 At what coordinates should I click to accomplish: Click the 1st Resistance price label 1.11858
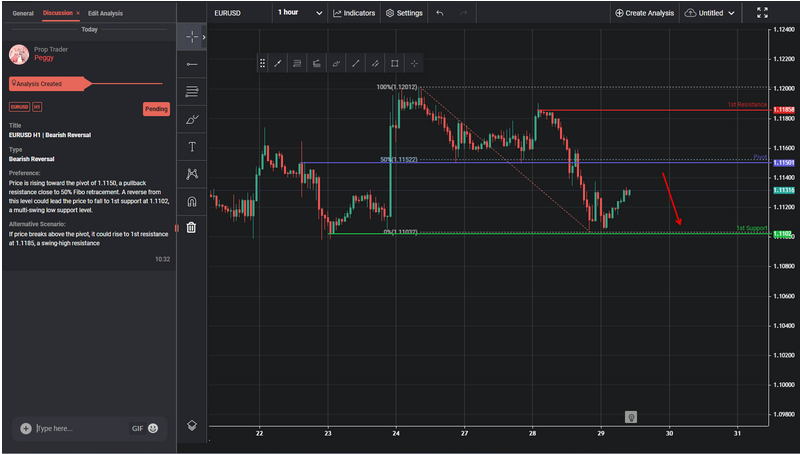(x=784, y=110)
